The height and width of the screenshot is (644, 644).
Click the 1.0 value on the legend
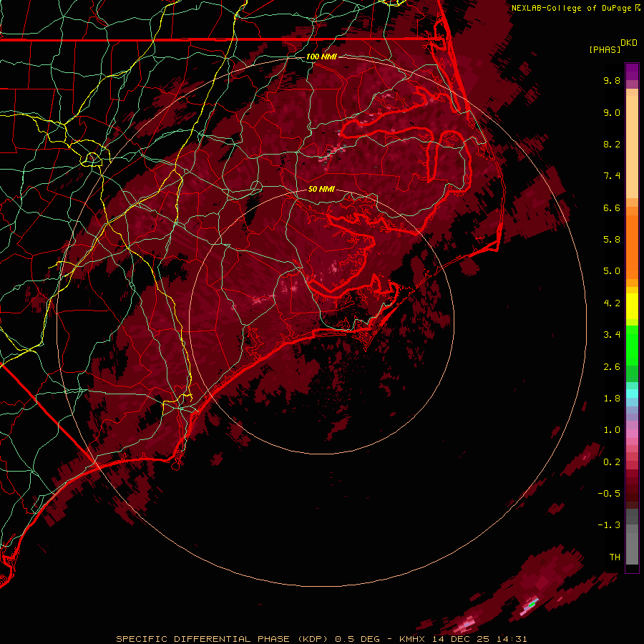click(612, 430)
